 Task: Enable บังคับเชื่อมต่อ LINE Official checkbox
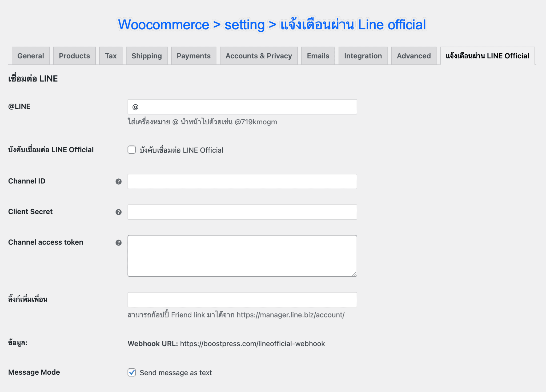coord(132,150)
